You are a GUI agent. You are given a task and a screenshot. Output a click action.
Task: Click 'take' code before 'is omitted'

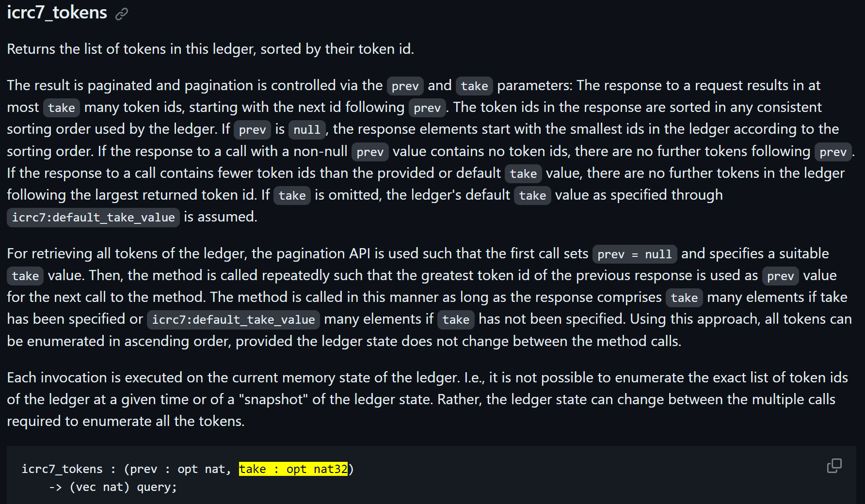pyautogui.click(x=292, y=195)
